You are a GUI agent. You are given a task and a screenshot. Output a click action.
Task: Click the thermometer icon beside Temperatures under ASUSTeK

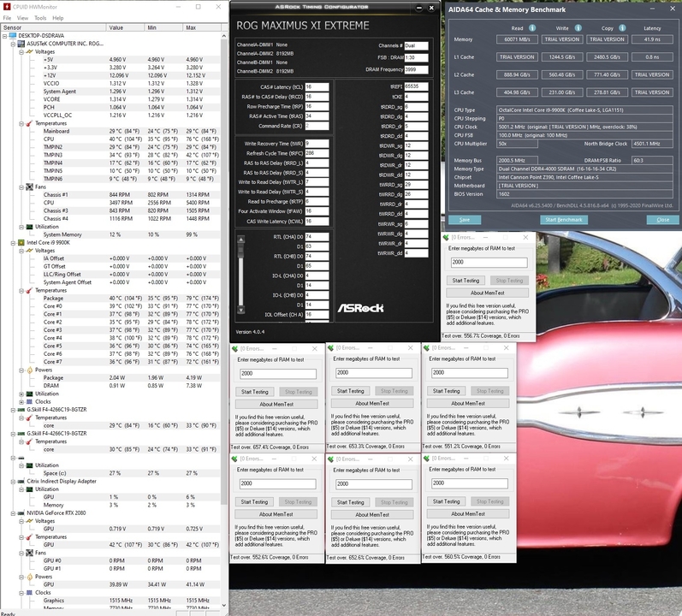[30, 123]
